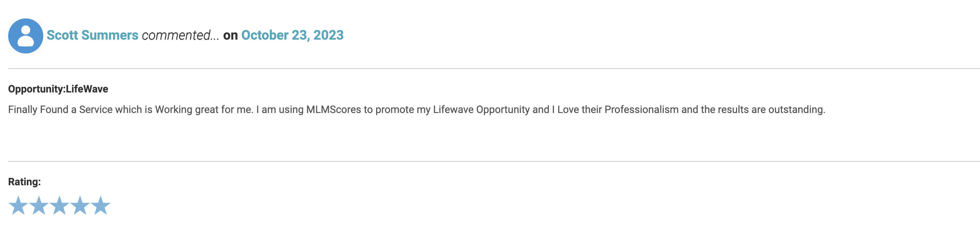Screen dimensions: 980x226
Task: Click the word 'commented...' in header
Action: coord(180,35)
